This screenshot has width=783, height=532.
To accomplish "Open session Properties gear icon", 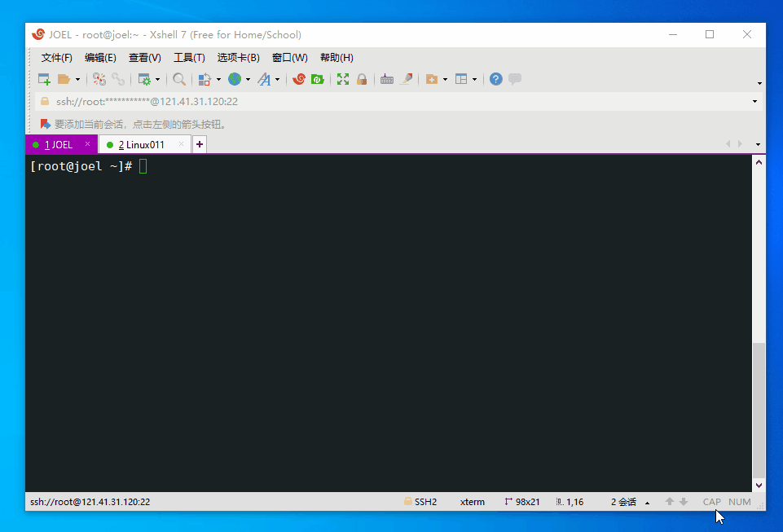I will tap(144, 79).
